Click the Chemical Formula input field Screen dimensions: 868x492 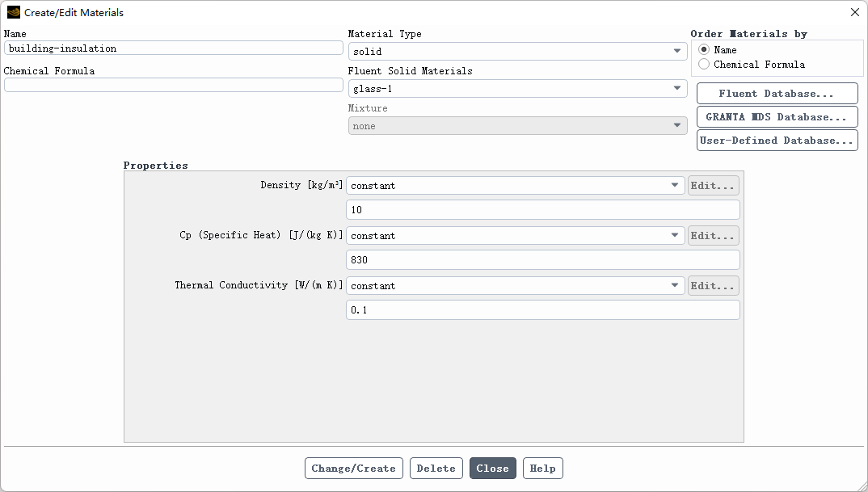click(174, 86)
